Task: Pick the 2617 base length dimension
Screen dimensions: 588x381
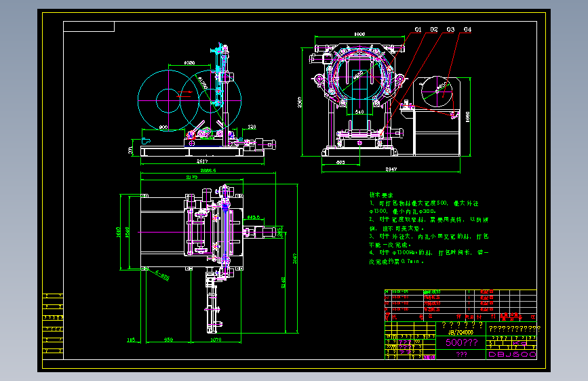Action: [202, 161]
